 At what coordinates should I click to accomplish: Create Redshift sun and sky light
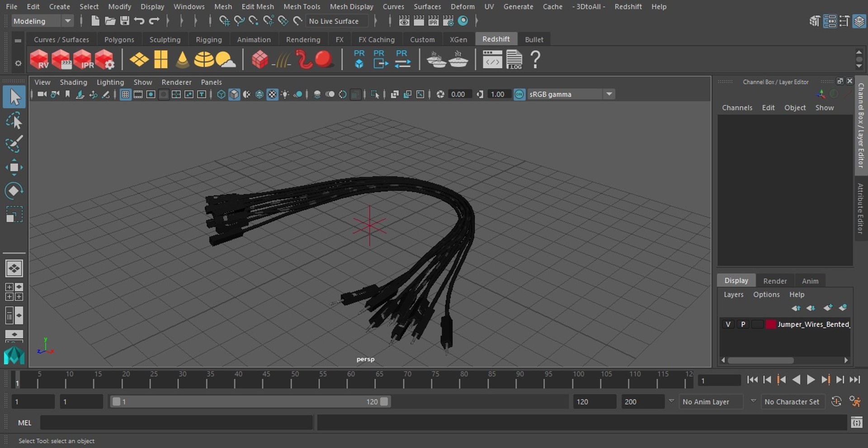[x=226, y=59]
